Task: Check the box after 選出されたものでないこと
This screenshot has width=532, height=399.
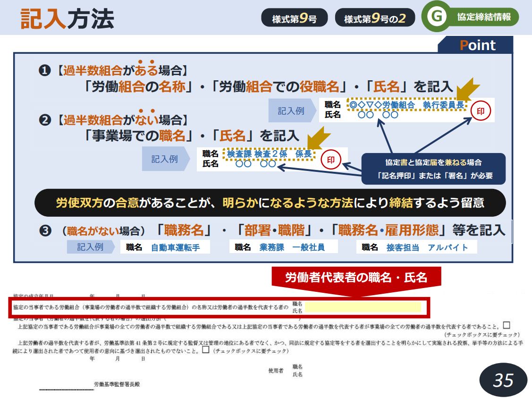Action: click(x=205, y=350)
